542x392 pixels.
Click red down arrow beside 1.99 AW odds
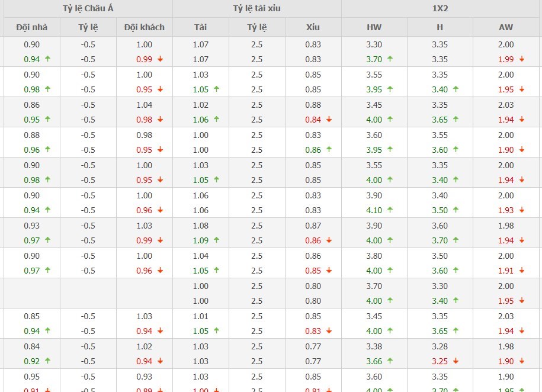(x=522, y=59)
